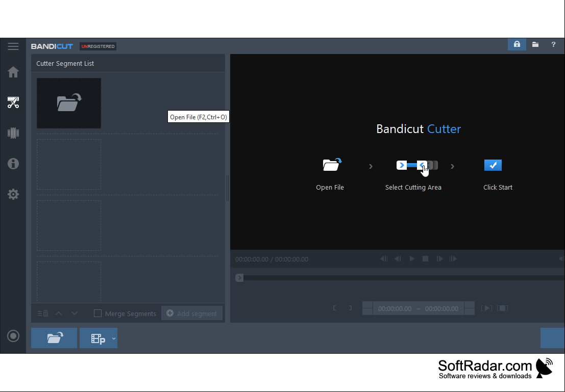Set the segment end point bracket
Viewport: 565px width, 392px height.
350,308
